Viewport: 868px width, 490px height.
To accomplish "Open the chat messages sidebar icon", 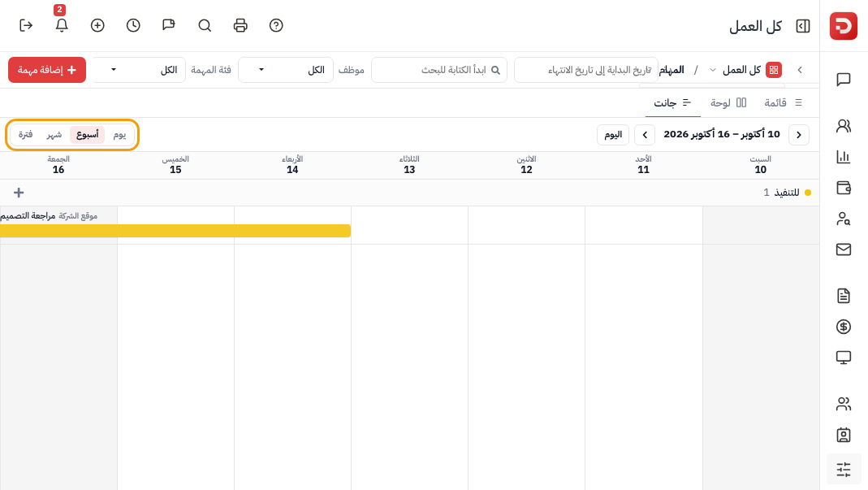I will 844,80.
